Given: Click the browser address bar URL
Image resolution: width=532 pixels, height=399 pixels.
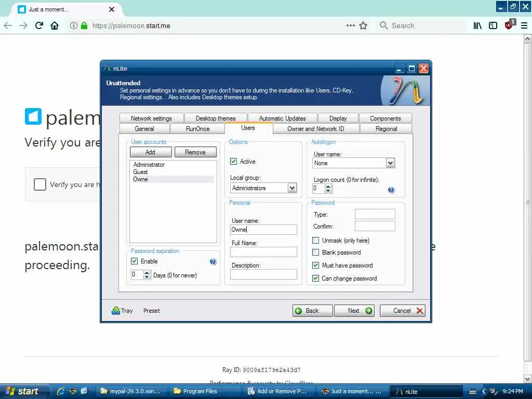Looking at the screenshot, I should tap(131, 26).
